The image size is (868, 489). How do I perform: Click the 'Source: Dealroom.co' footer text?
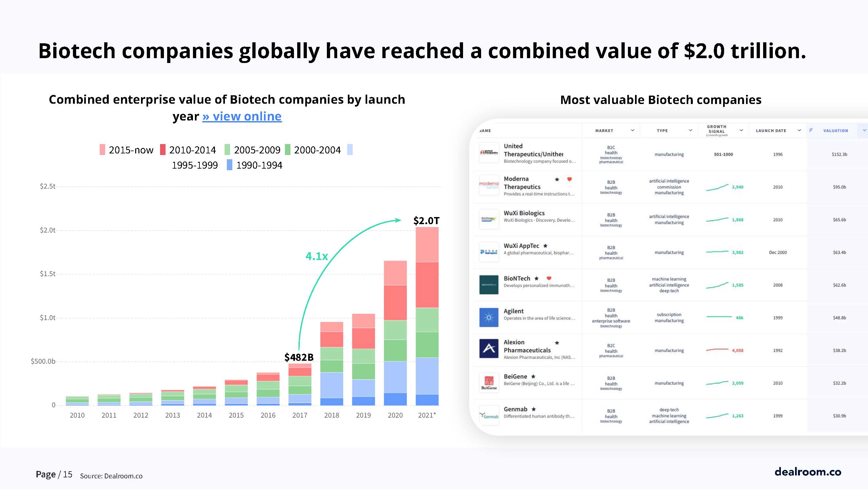click(111, 476)
